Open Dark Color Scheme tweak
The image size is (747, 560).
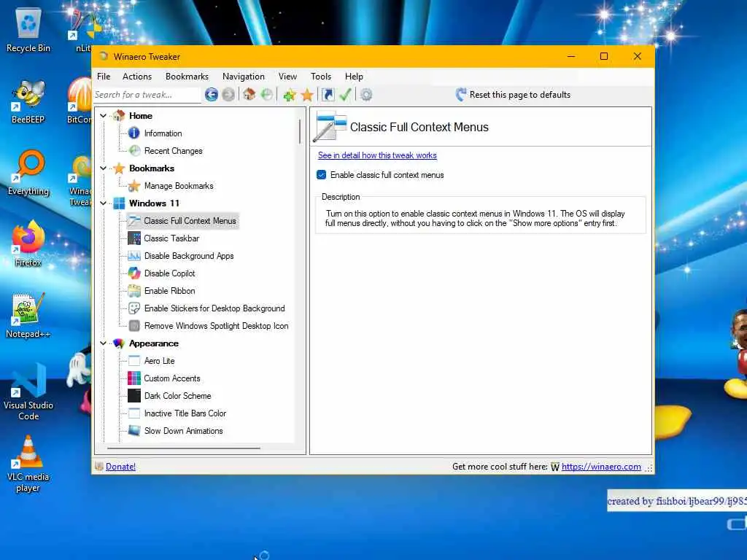[178, 396]
